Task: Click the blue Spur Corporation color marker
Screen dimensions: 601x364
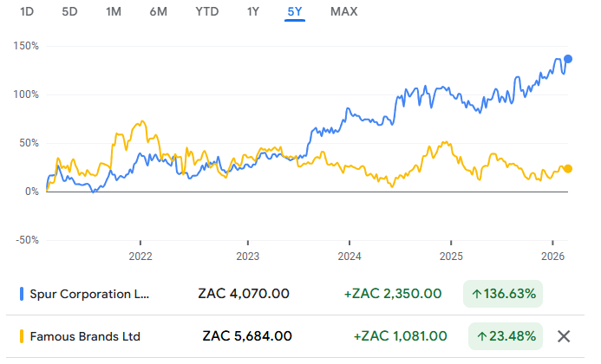Action: (22, 294)
